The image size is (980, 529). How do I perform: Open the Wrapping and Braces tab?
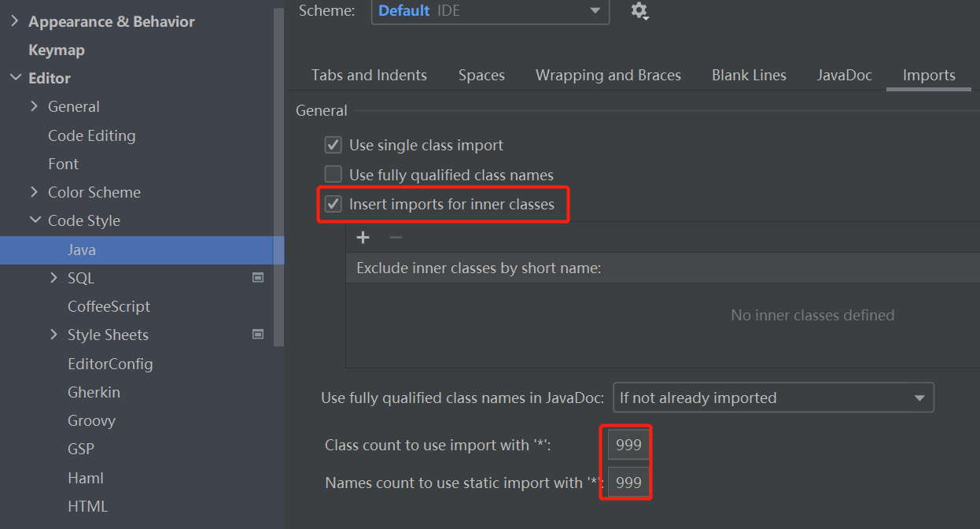point(608,75)
